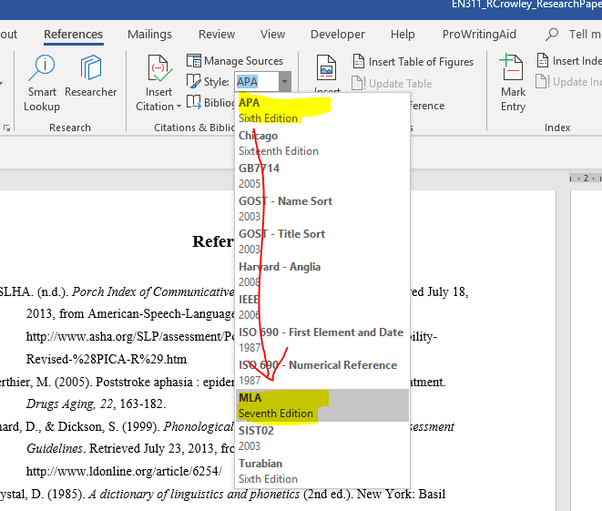Click Insert Citation button
602x511 pixels.
tap(158, 83)
